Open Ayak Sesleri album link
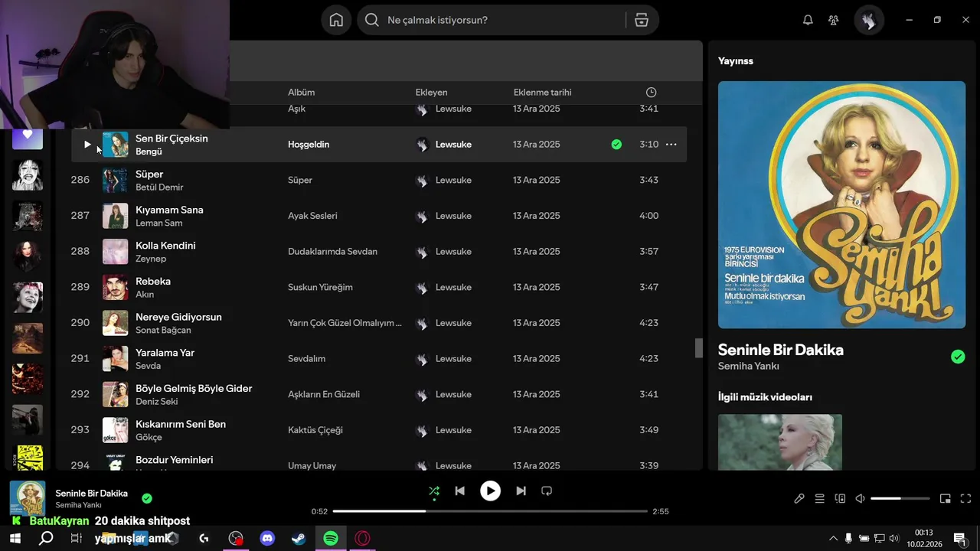 312,216
